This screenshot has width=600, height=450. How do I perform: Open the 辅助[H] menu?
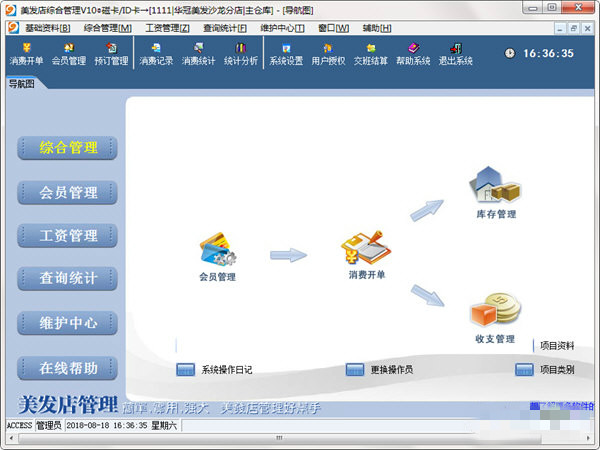click(377, 28)
